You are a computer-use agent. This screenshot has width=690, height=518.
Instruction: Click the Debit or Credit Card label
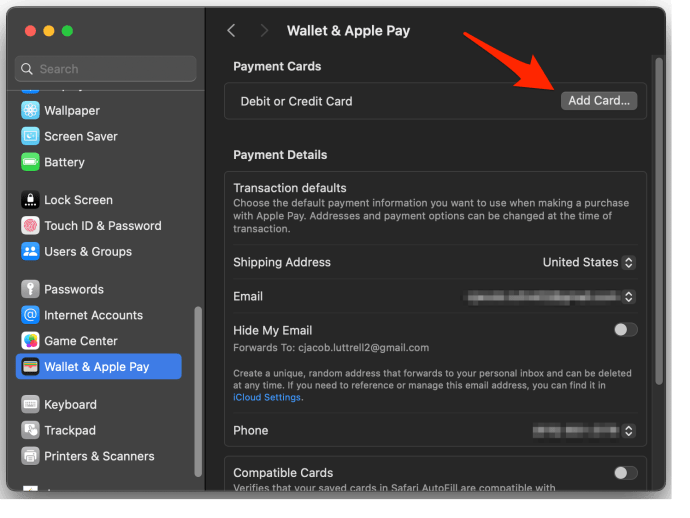[x=296, y=102]
